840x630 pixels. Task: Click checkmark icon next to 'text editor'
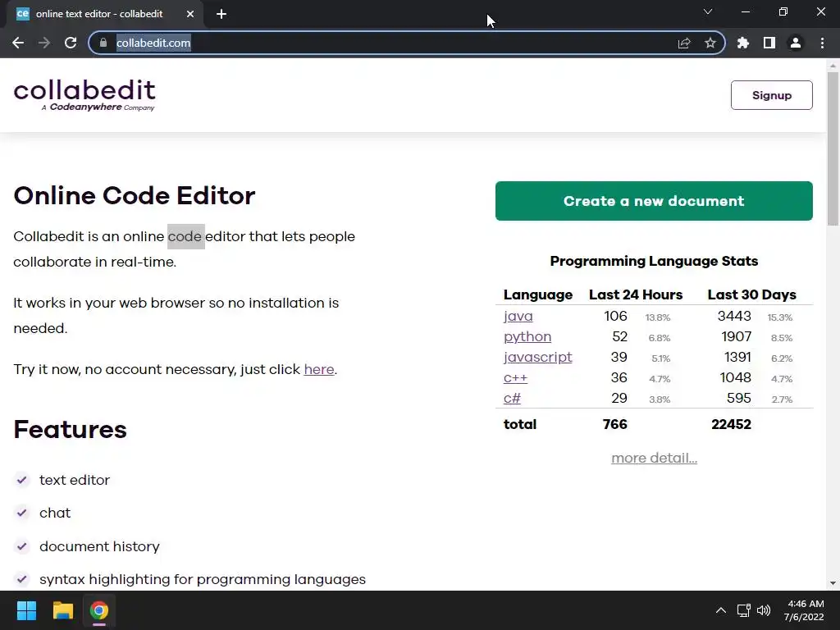tap(21, 479)
